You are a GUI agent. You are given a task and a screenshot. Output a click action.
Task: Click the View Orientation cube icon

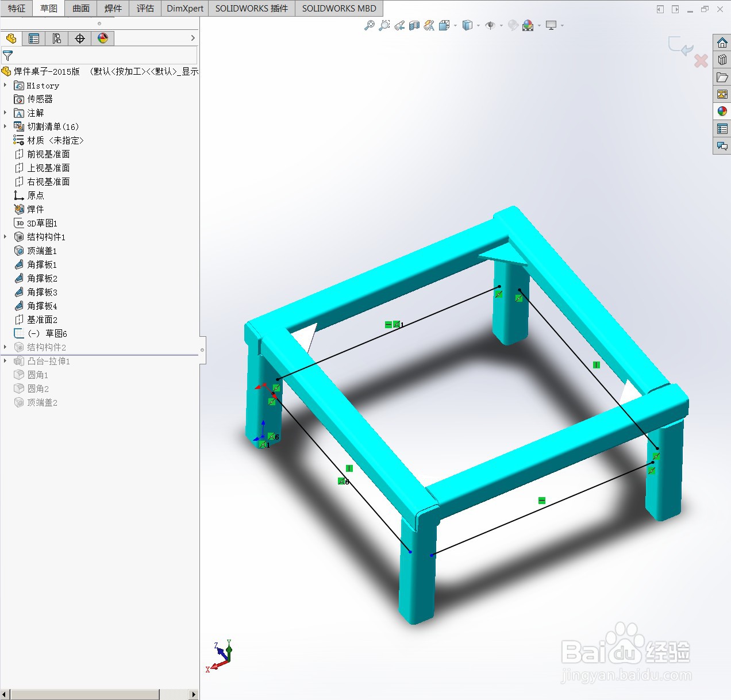click(x=444, y=25)
